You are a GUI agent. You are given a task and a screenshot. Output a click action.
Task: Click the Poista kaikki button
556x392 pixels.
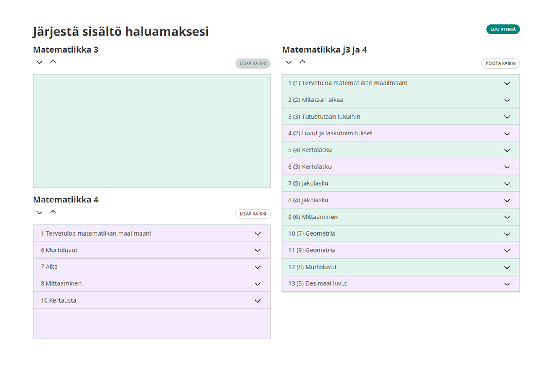pos(500,63)
